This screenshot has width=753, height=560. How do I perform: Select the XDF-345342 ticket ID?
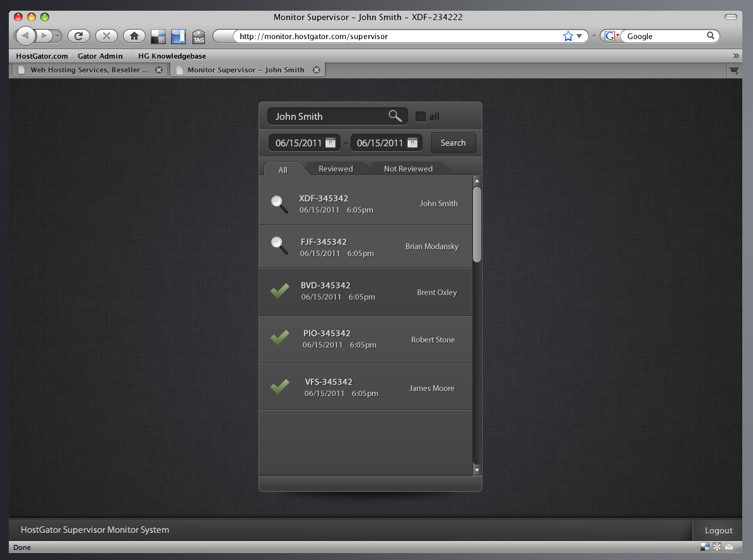(x=324, y=199)
